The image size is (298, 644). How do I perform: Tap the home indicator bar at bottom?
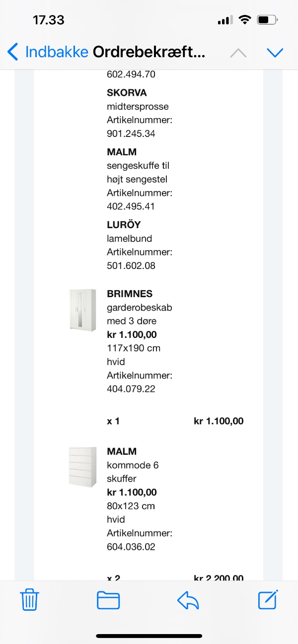[x=149, y=634]
